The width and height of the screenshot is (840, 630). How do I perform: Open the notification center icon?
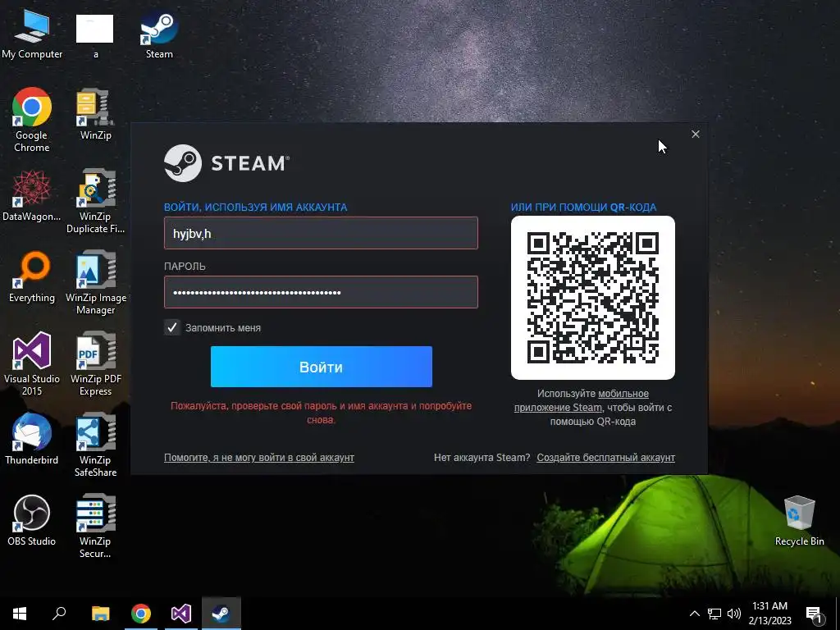815,614
